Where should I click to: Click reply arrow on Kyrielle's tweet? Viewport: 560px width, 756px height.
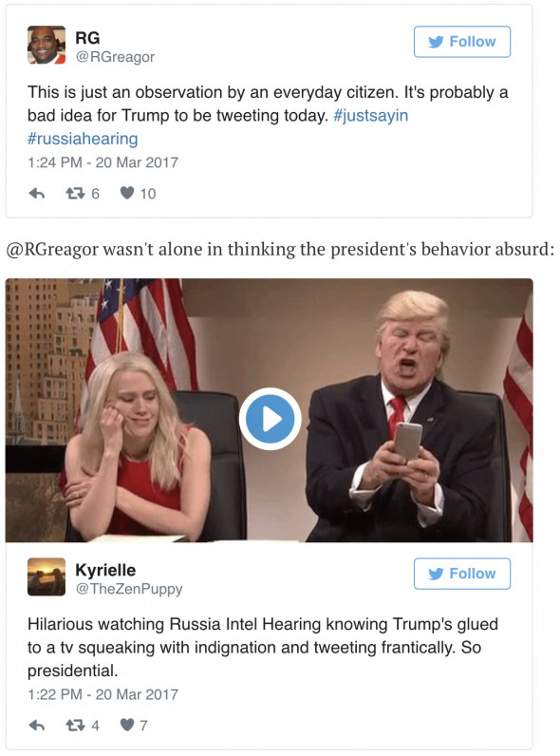coord(37,726)
